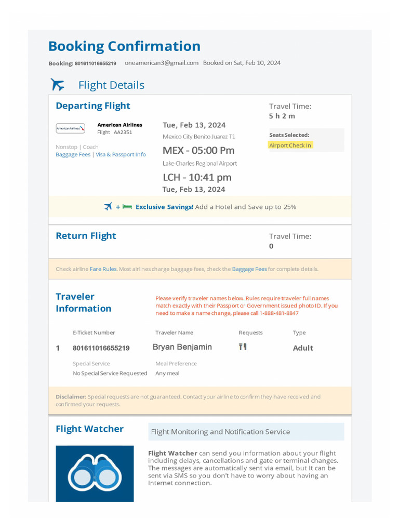Open Baggage Fees link in the fare notice
399x532 pixels.
pyautogui.click(x=249, y=269)
